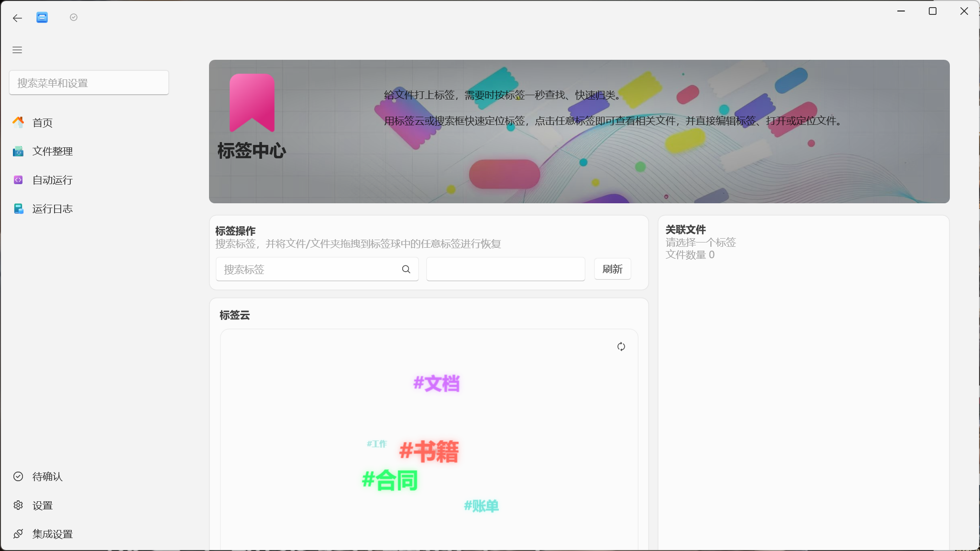Select the #合同 tag in the cloud
The width and height of the screenshot is (980, 551).
pos(390,480)
